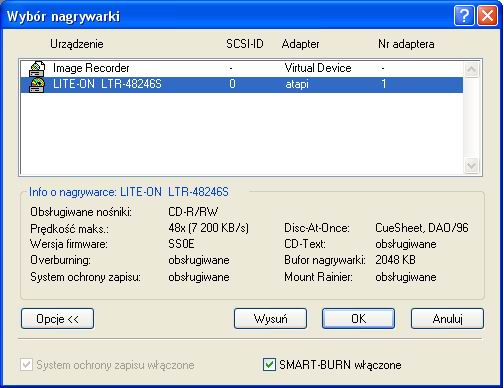Screen dimensions: 504x388
Task: Click the Nr adaptera column header
Action: pyautogui.click(x=406, y=44)
